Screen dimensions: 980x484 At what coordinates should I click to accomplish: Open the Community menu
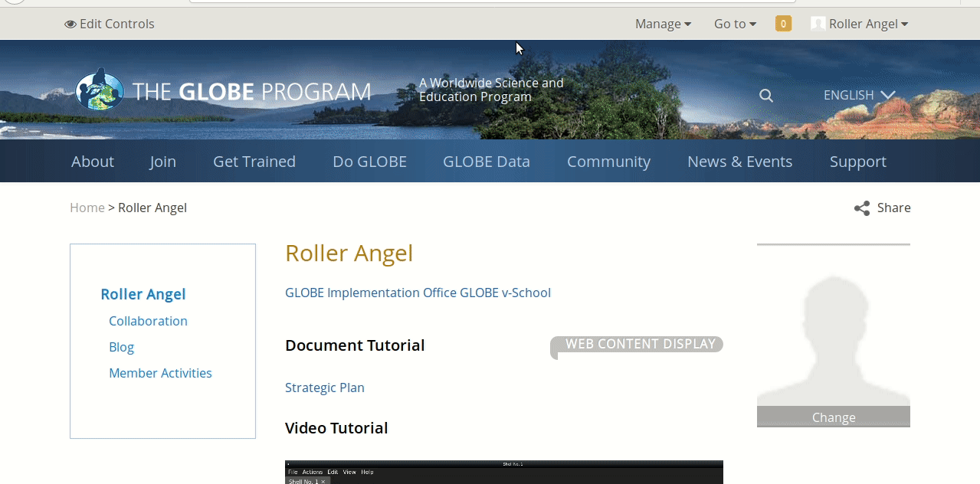point(608,162)
